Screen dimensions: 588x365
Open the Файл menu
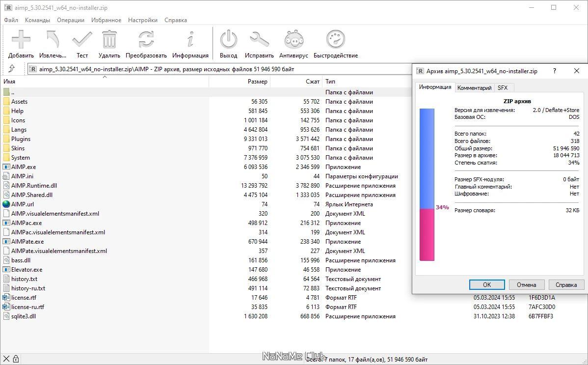pos(11,20)
